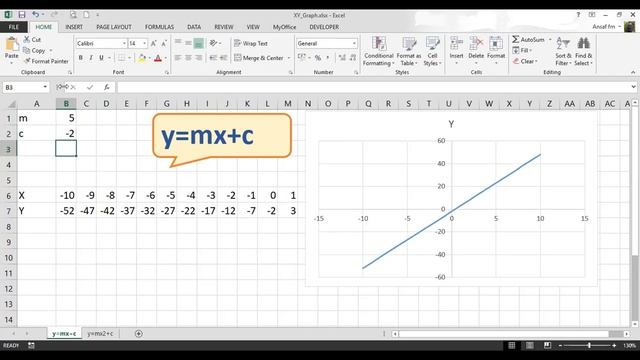
Task: Cut the selected cell contents
Action: pos(32,40)
